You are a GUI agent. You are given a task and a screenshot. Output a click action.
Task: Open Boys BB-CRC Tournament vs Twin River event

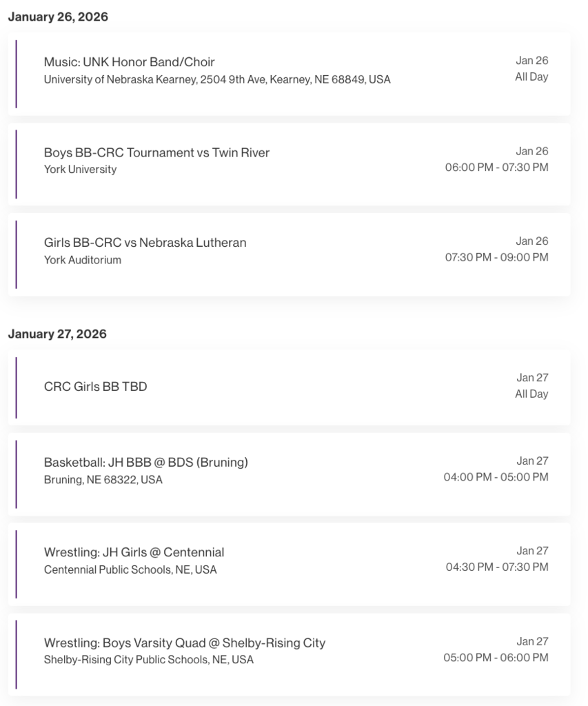point(156,152)
